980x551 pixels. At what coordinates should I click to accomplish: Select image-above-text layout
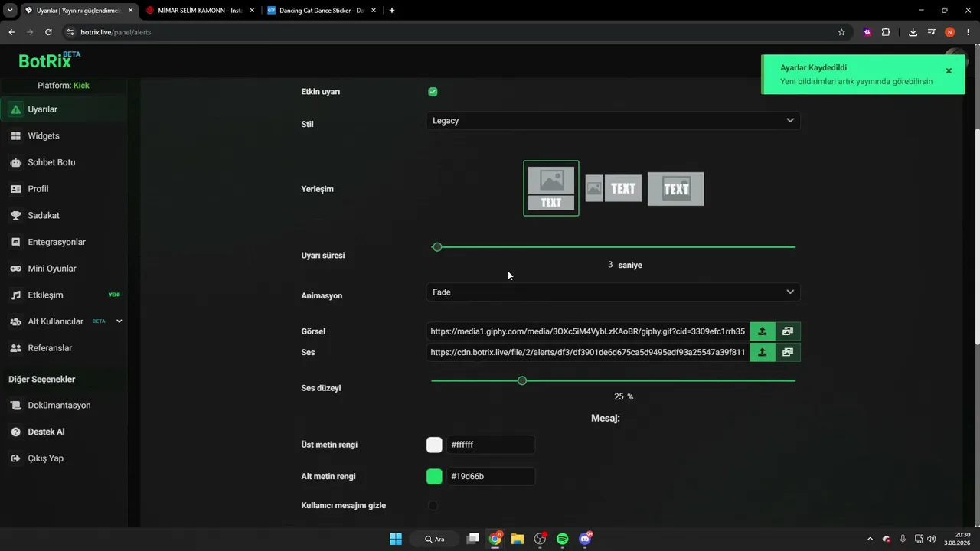pos(551,188)
